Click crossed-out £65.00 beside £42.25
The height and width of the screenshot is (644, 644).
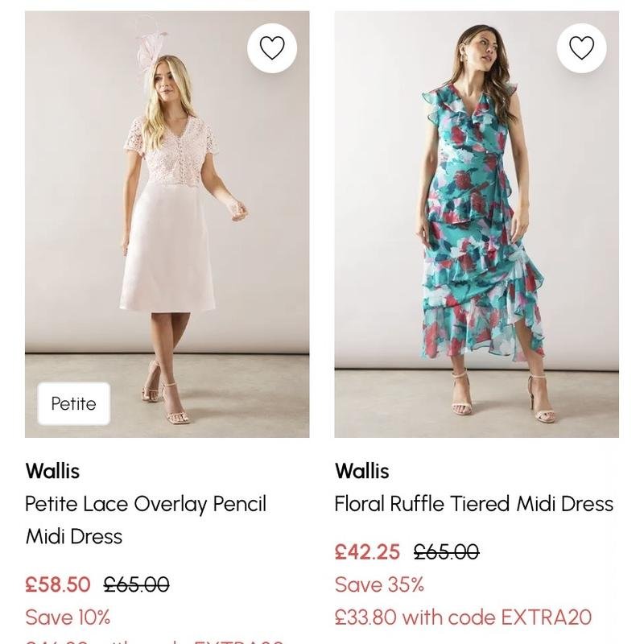[x=446, y=552]
